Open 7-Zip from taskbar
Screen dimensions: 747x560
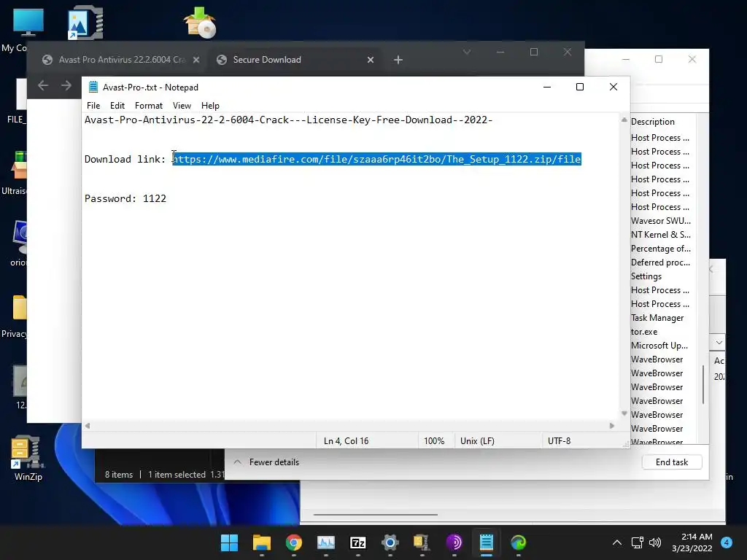(x=357, y=542)
